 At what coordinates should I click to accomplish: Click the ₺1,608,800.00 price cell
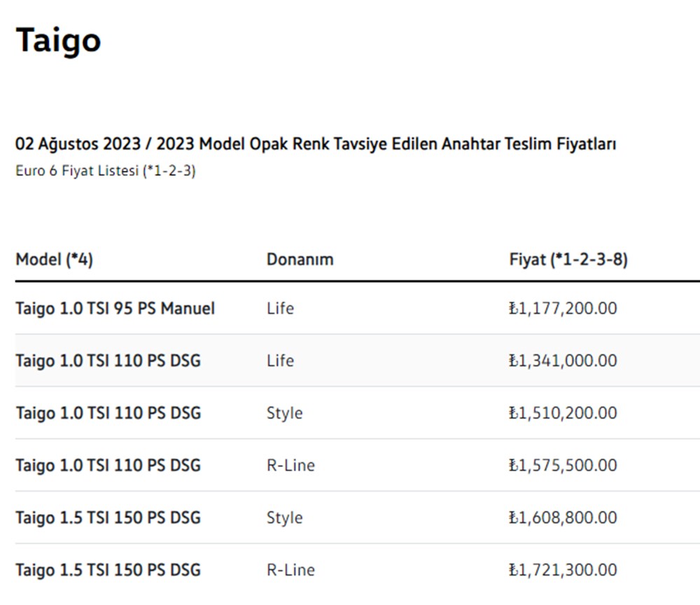563,518
